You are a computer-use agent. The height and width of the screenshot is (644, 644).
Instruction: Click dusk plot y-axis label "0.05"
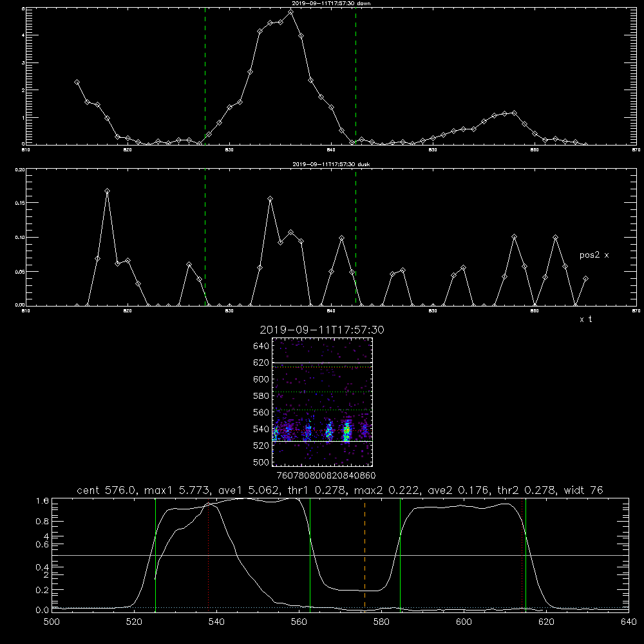[x=20, y=272]
